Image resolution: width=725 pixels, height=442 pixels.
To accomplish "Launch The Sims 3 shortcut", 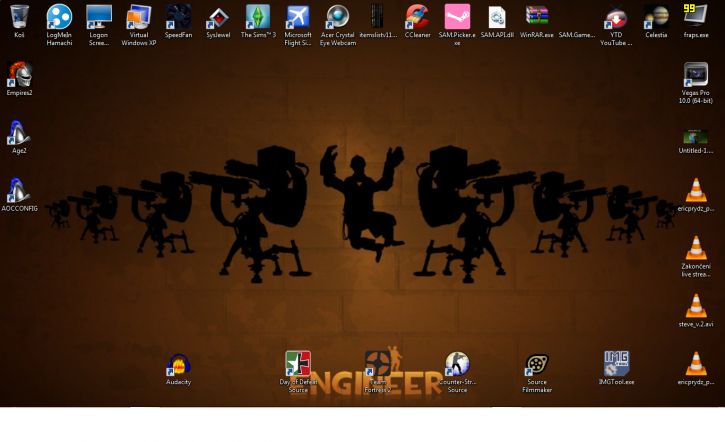I will (258, 17).
